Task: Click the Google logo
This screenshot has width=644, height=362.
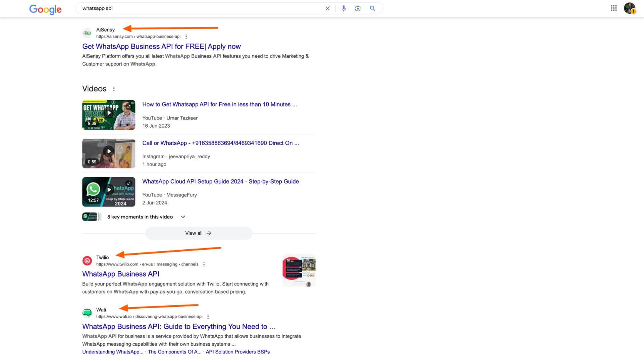Action: [x=45, y=9]
